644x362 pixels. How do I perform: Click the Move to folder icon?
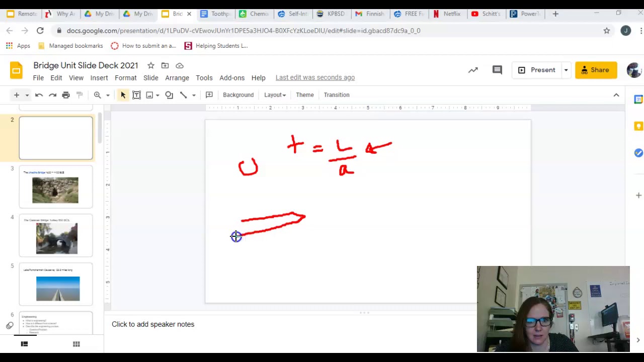click(x=165, y=65)
